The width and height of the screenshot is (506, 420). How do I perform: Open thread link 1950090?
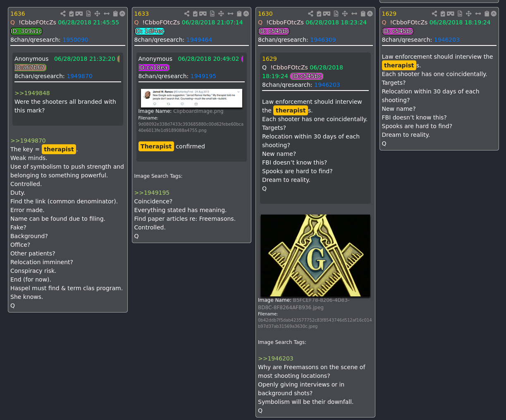pos(75,40)
